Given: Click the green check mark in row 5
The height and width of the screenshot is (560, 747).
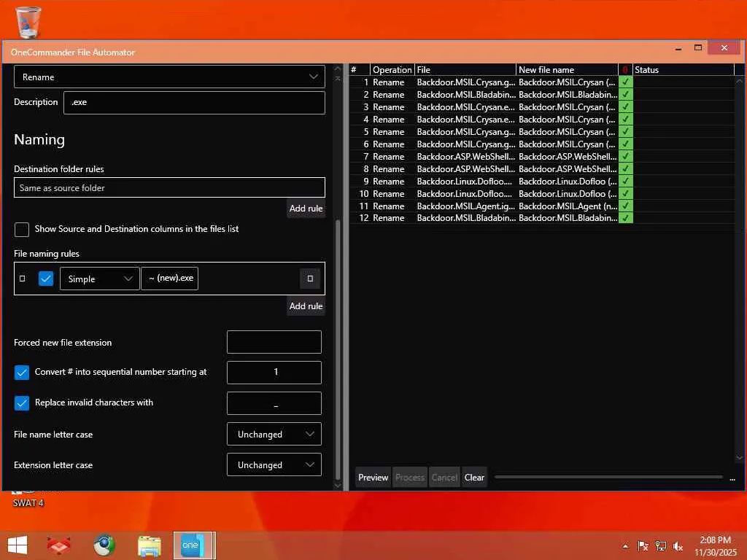Looking at the screenshot, I should 625,131.
